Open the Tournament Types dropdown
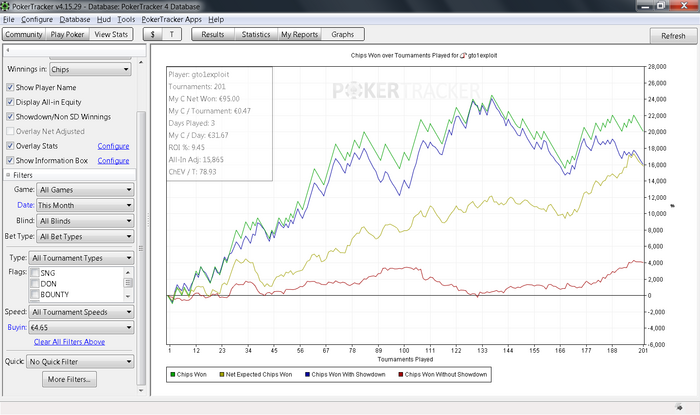 pyautogui.click(x=81, y=258)
